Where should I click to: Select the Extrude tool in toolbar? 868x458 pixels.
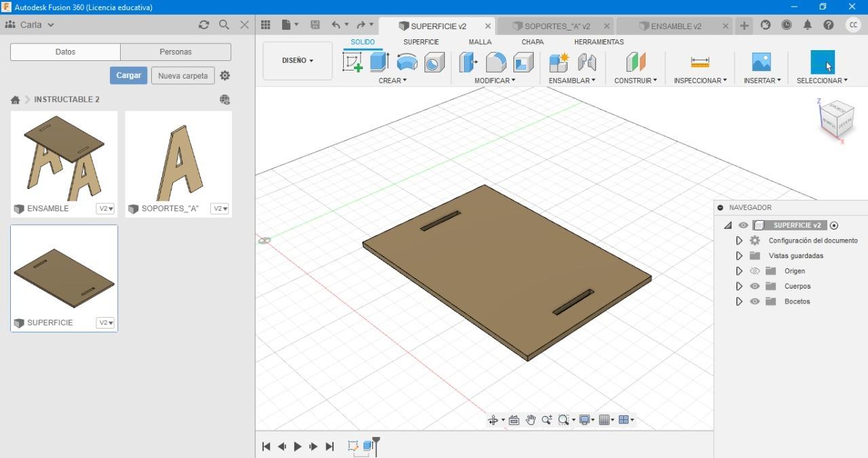pyautogui.click(x=379, y=62)
